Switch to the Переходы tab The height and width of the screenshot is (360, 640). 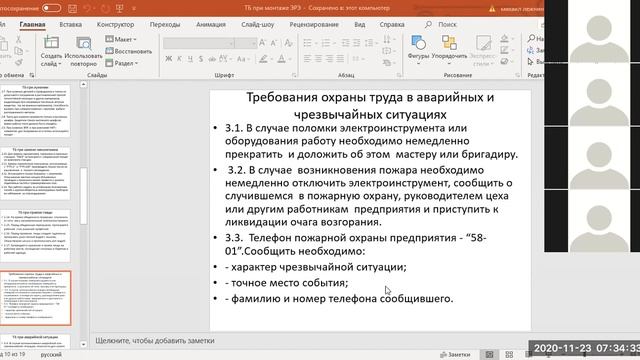tap(165, 24)
